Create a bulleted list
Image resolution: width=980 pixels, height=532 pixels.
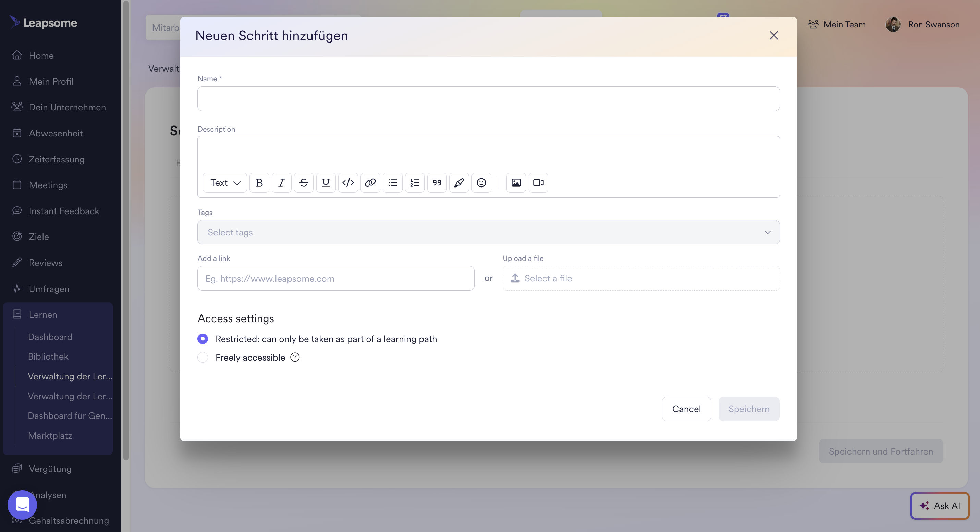[393, 183]
